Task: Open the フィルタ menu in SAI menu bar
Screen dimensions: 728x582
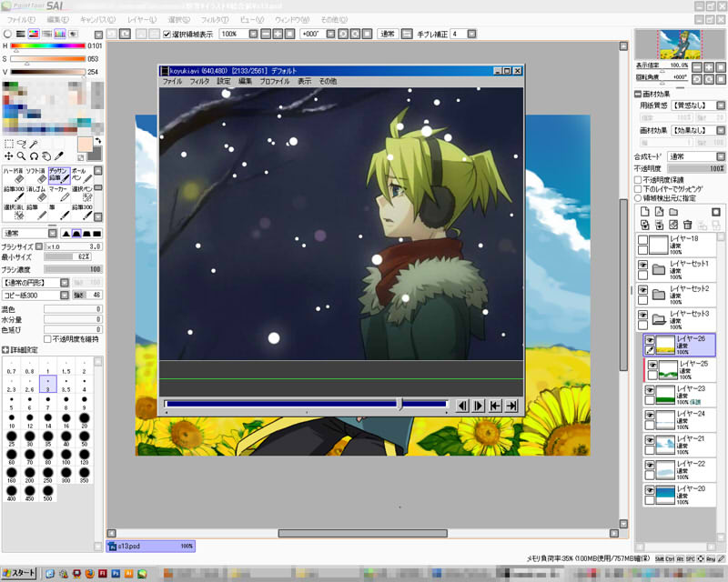Action: click(x=215, y=19)
